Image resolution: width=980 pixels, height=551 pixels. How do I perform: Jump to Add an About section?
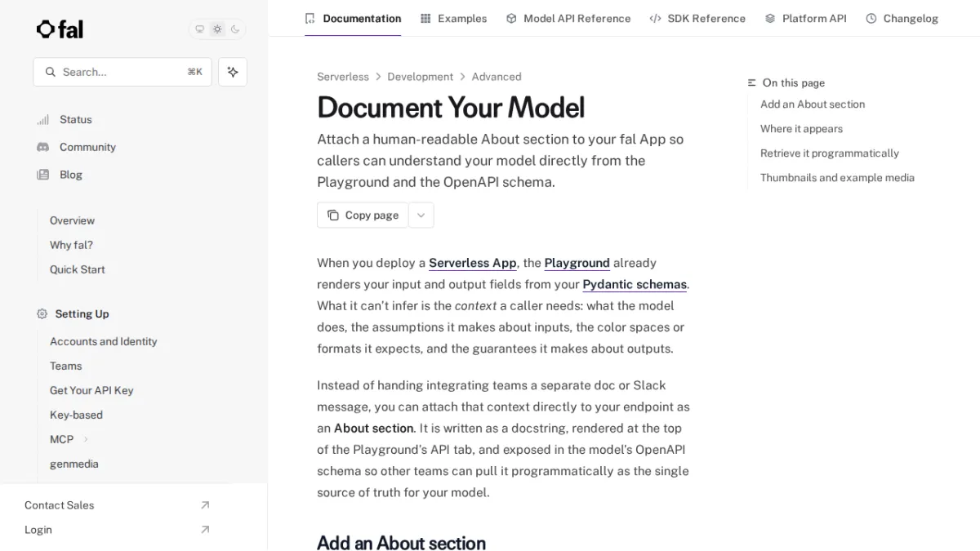pos(813,104)
